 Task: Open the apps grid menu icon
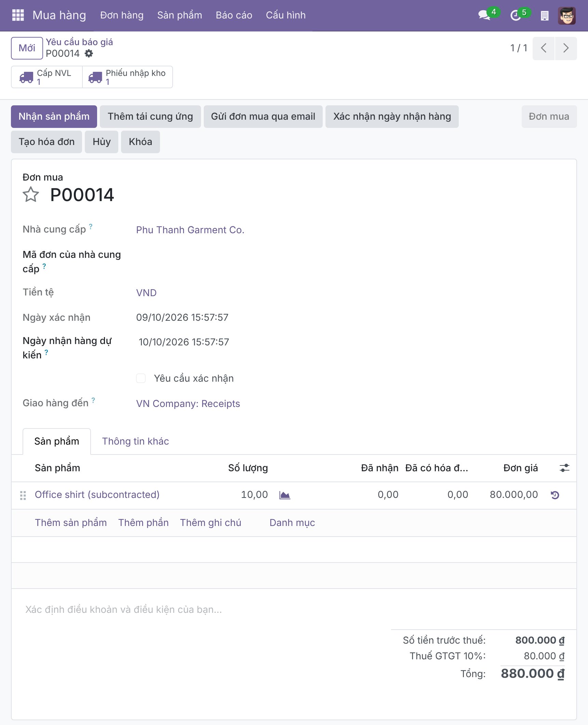tap(18, 15)
